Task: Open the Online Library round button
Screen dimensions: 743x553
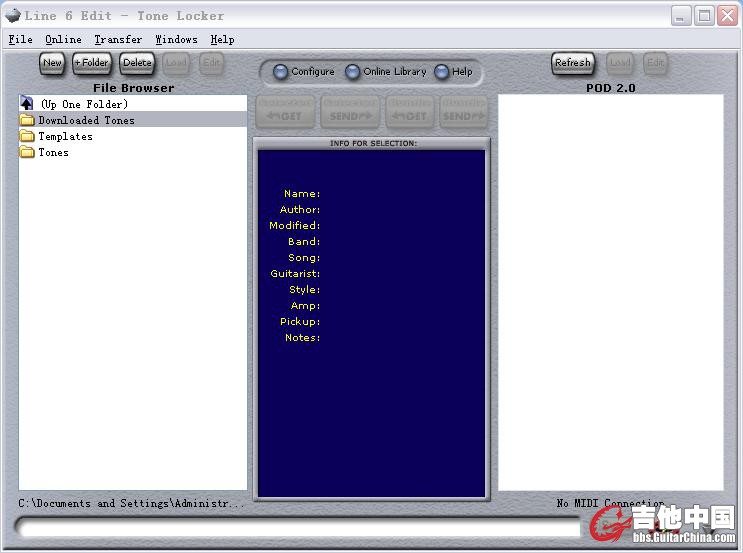Action: click(x=352, y=72)
